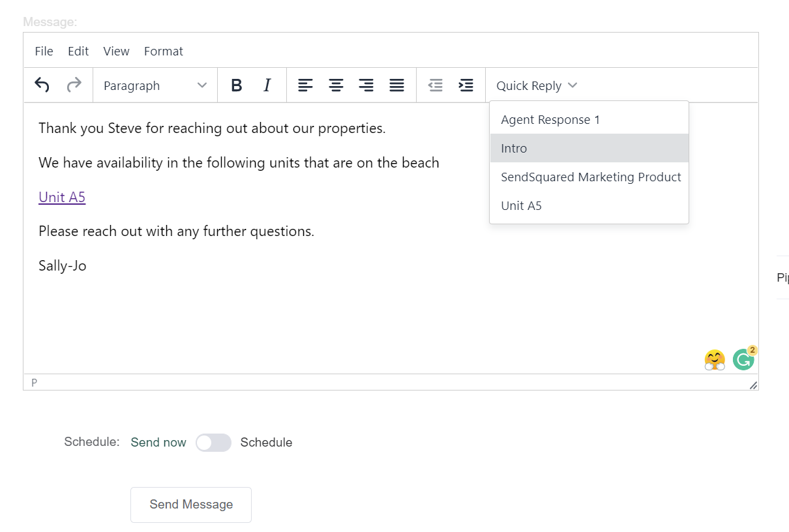Open the Quick Reply dropdown
Screen dimensions: 789x532
(535, 85)
